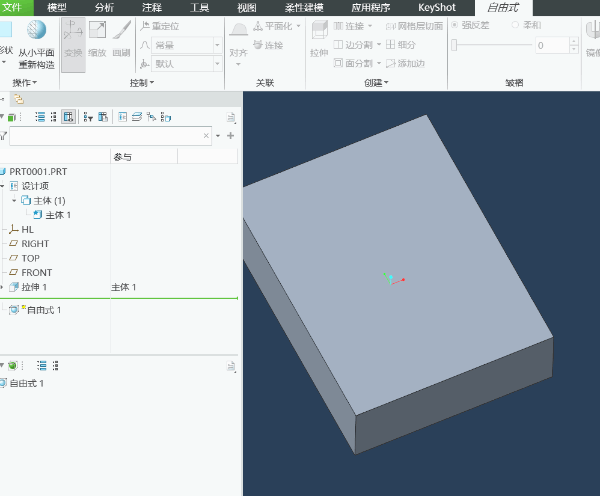Click the 皱褶 crease slider handle

click(x=454, y=45)
